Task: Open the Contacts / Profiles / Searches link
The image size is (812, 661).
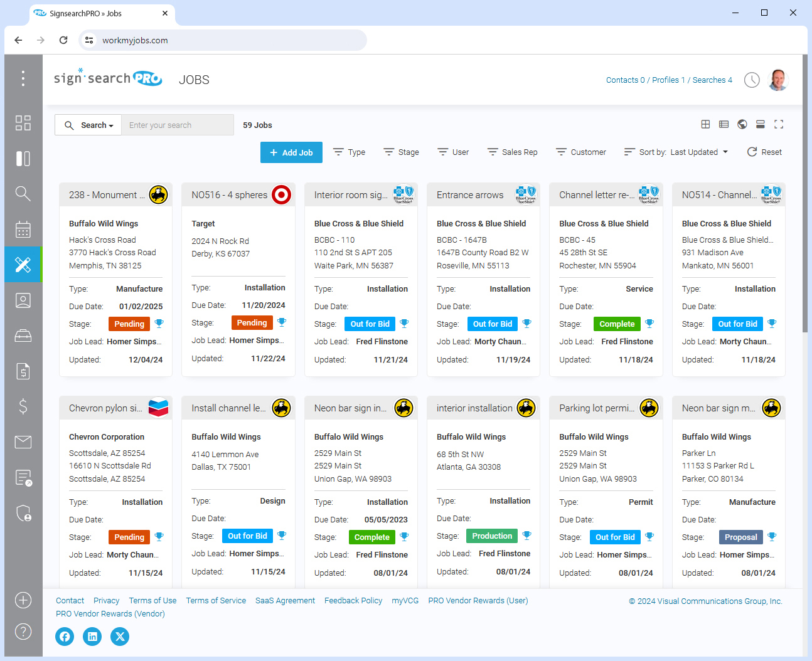Action: point(669,80)
